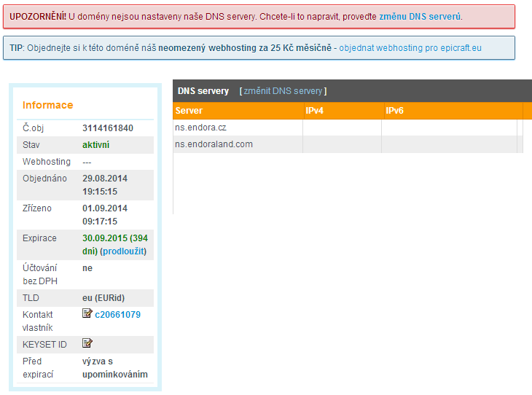Click order number 3114161840
The image size is (532, 395).
(107, 128)
